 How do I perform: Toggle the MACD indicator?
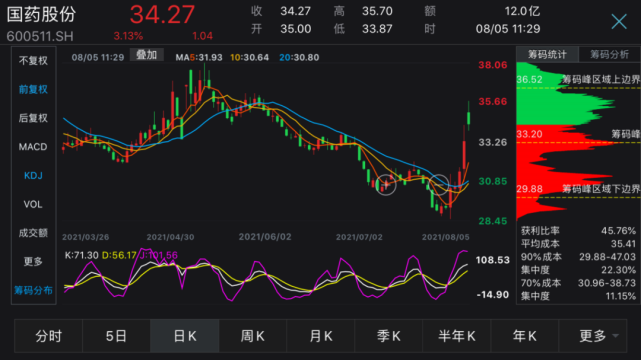(x=33, y=147)
